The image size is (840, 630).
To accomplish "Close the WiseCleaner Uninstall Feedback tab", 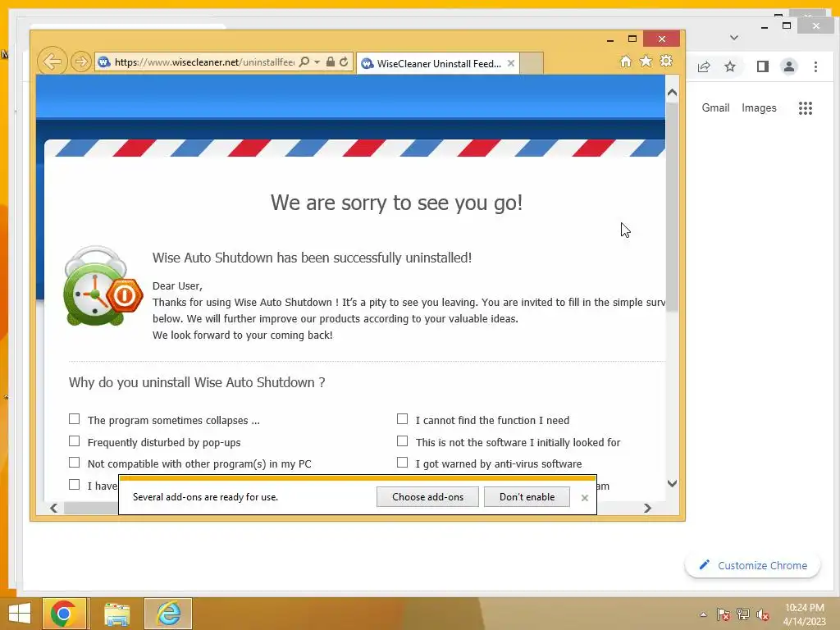I will coord(511,63).
